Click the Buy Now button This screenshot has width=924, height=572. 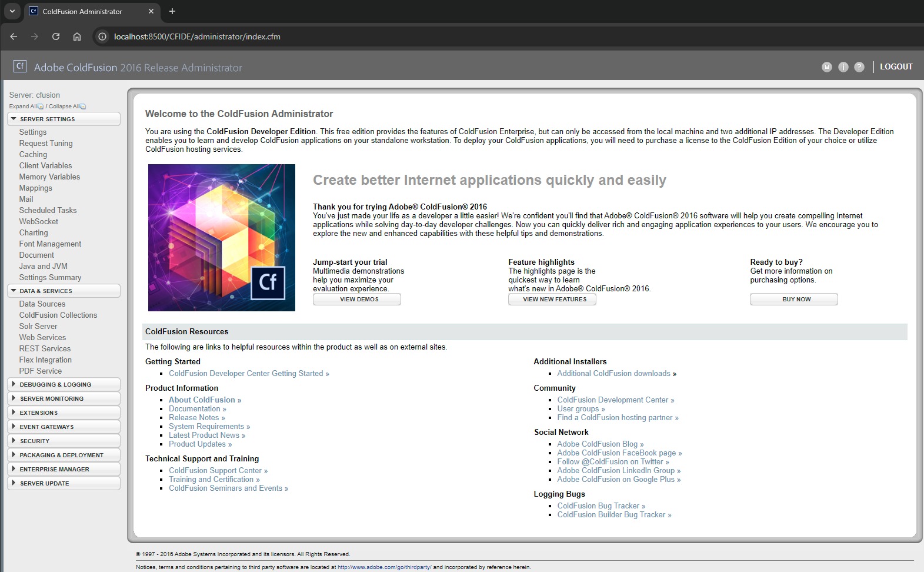tap(793, 300)
